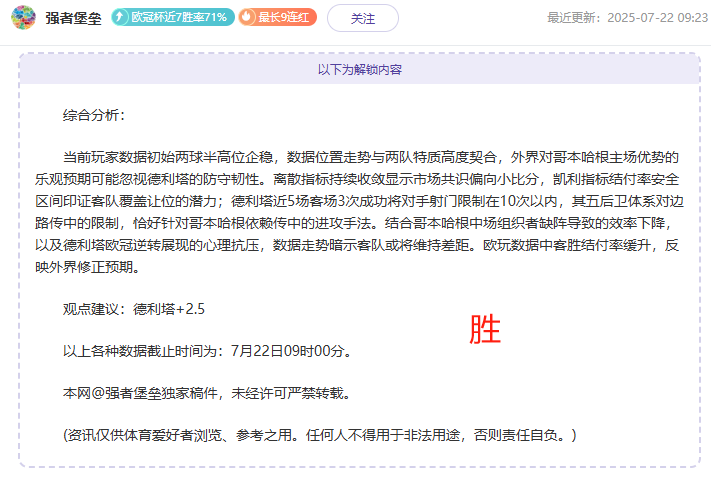
Task: Select the upward arrow icon in the win-rate badge
Action: point(120,17)
